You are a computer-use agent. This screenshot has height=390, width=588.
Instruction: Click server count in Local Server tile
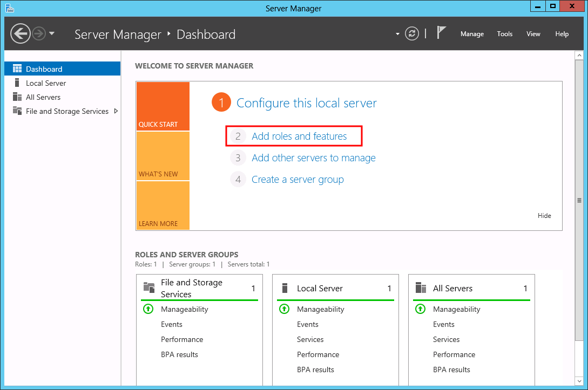point(389,288)
